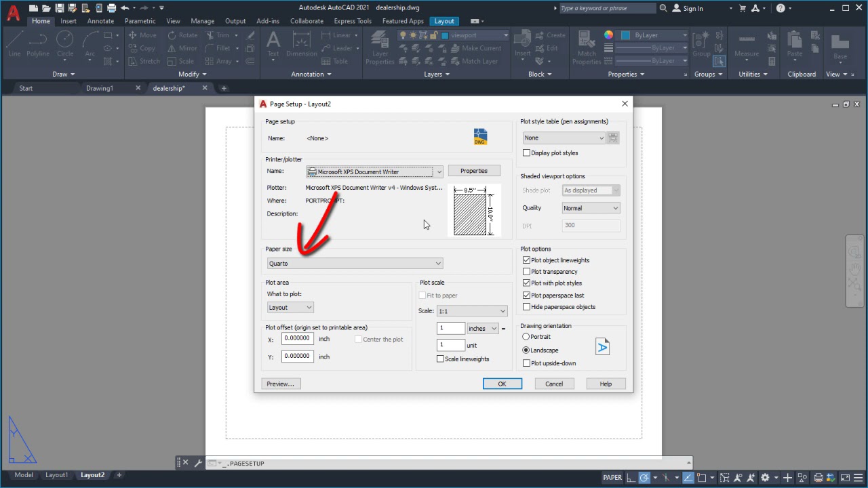
Task: Enable Display plot styles checkbox
Action: [x=526, y=153]
